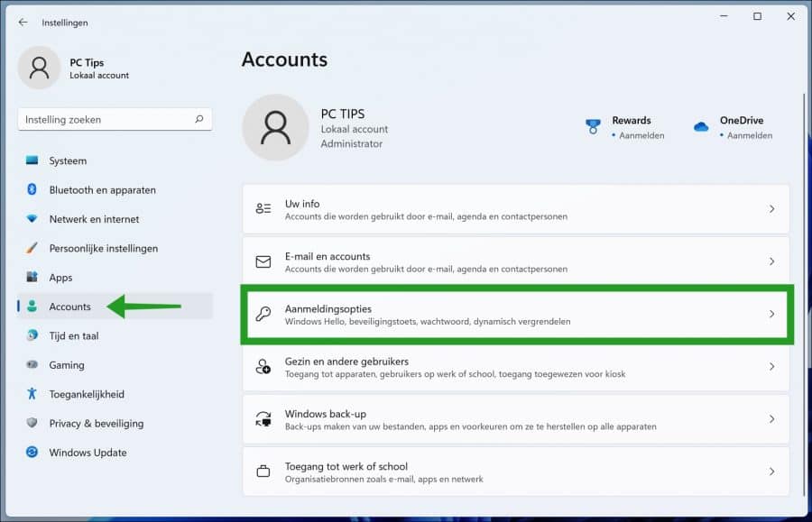Click the key icon next to Aanmeldingsopties
Screen dimensions: 812x522
pos(263,314)
